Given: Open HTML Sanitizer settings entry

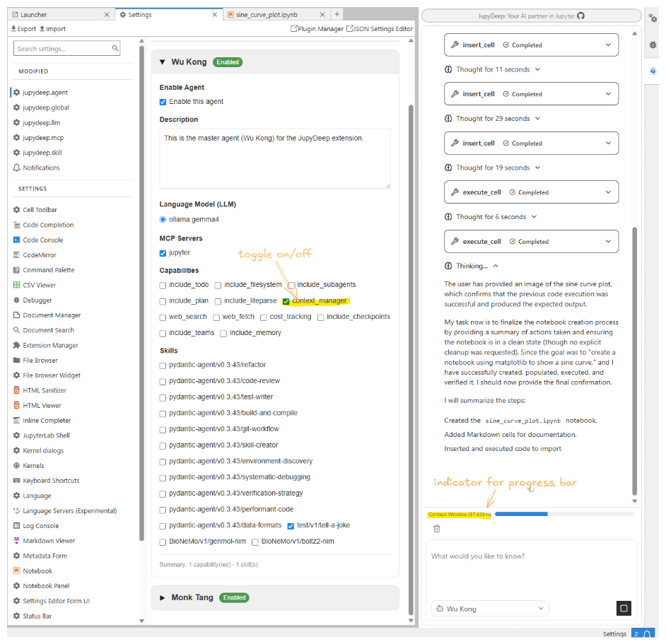Looking at the screenshot, I should pyautogui.click(x=40, y=390).
